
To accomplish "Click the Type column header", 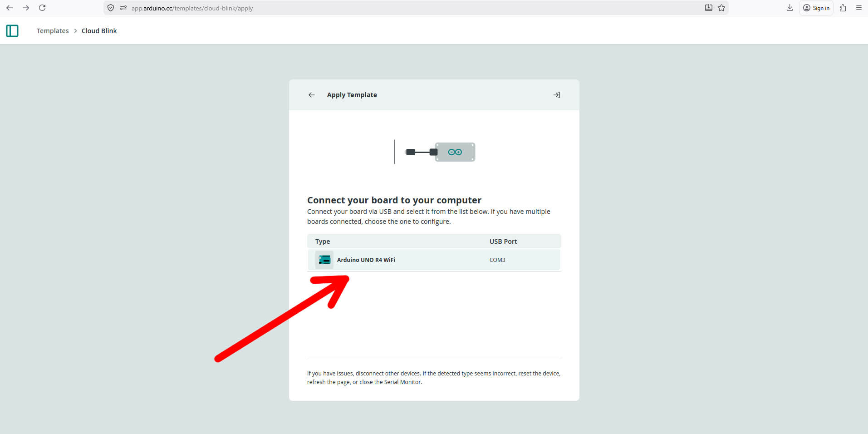I will point(323,242).
